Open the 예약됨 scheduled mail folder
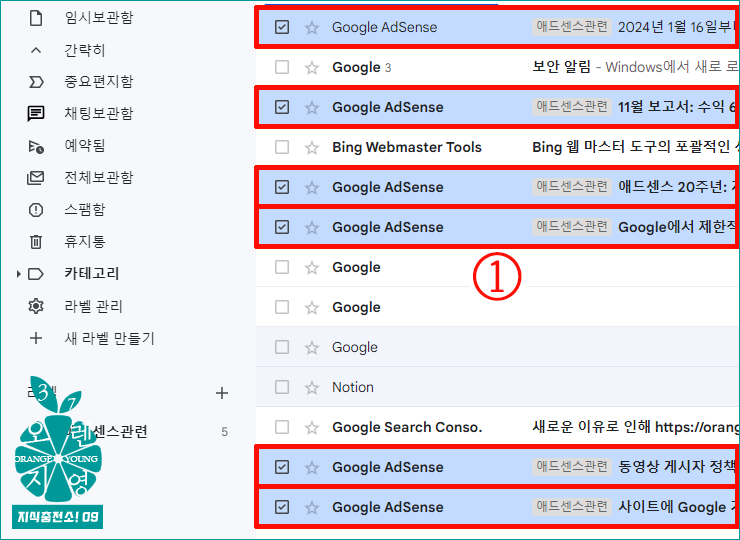 coord(84,145)
